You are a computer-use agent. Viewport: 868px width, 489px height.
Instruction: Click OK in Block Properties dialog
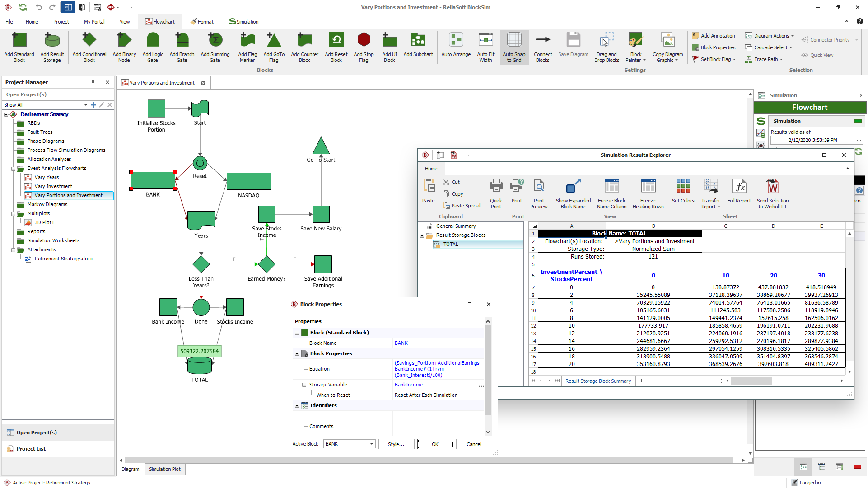[435, 444]
